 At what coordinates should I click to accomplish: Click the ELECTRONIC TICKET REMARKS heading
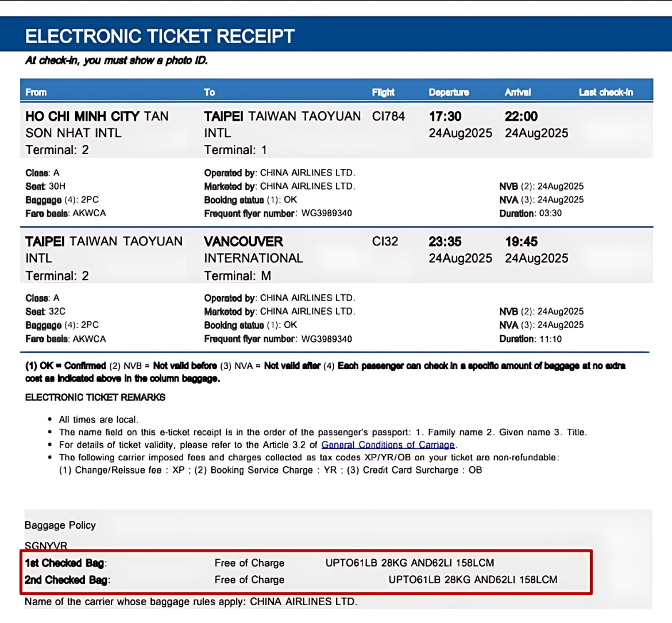pos(95,397)
